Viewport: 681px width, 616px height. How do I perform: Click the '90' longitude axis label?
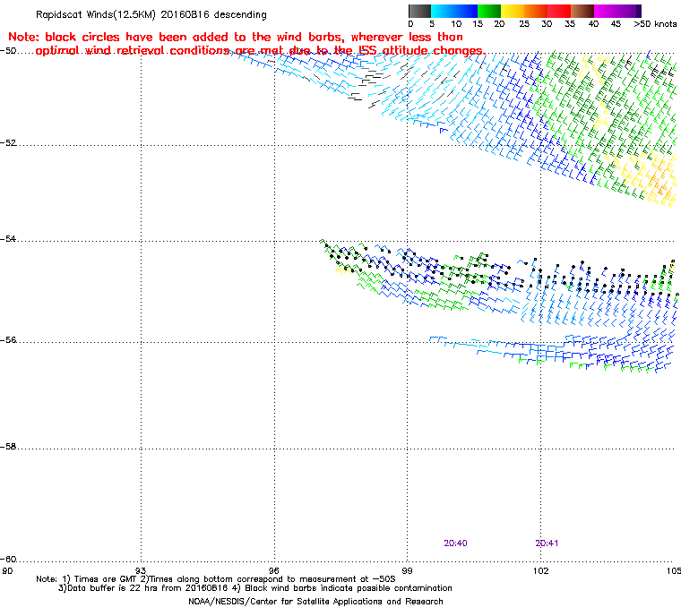pyautogui.click(x=7, y=570)
